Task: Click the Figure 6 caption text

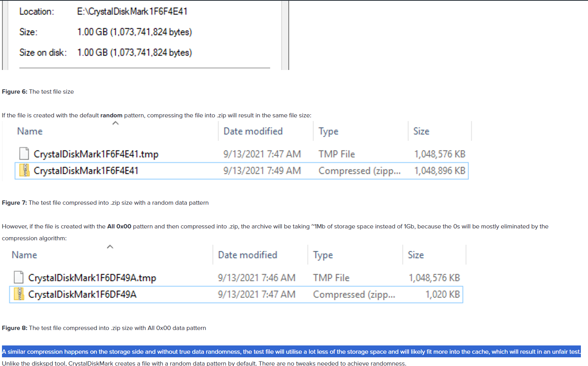Action: tap(38, 92)
